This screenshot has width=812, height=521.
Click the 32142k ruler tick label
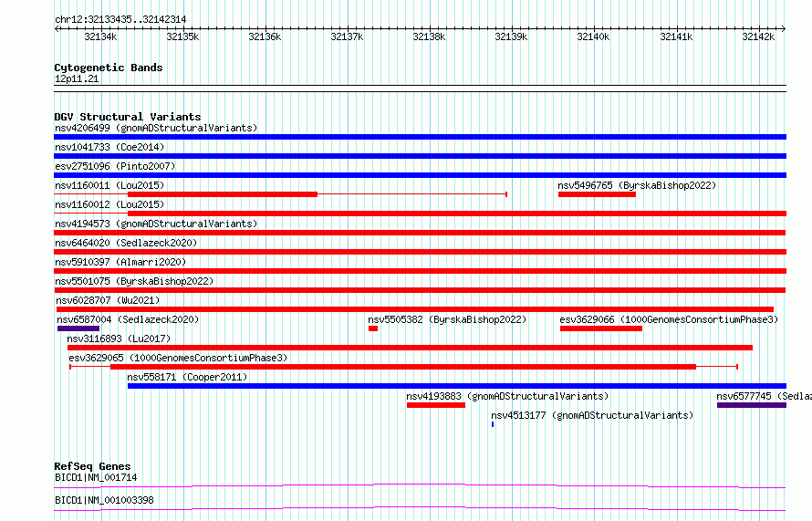758,36
